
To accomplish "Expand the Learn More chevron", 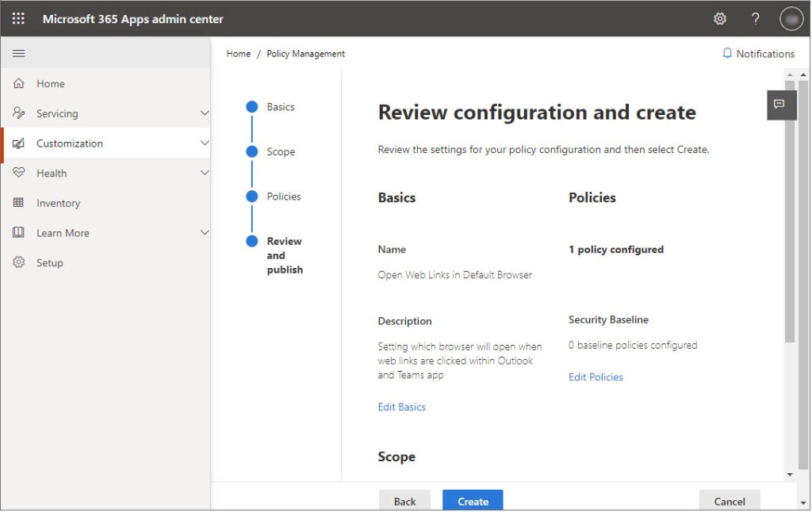I will point(205,232).
